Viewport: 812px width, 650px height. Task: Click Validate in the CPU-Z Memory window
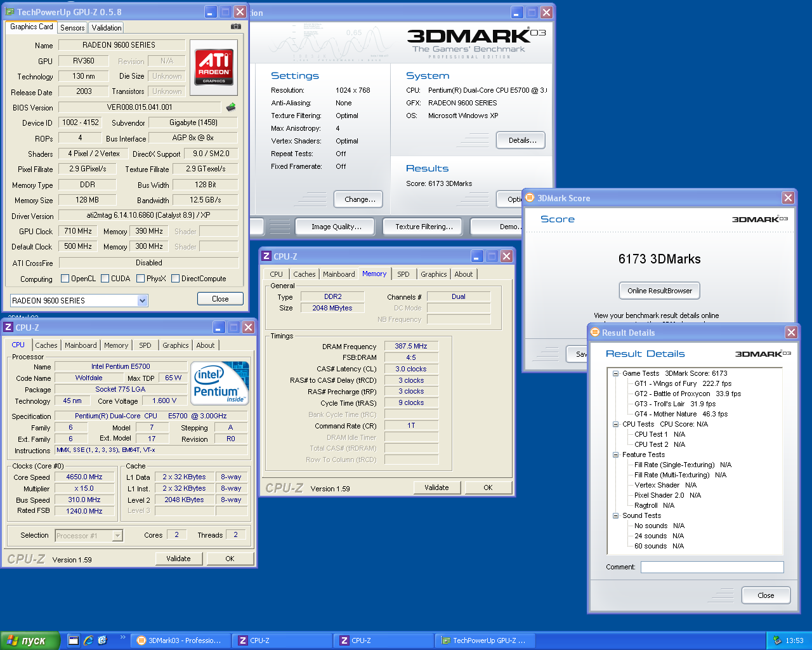click(x=436, y=487)
